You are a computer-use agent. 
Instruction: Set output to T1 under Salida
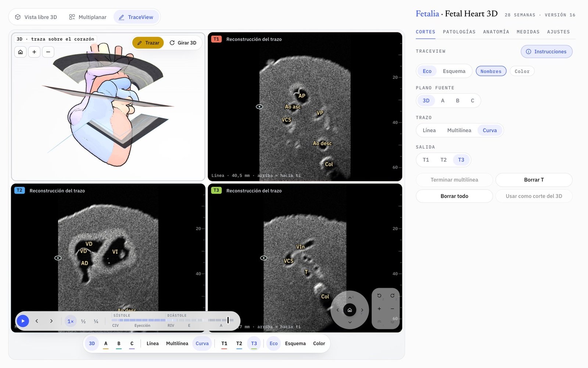point(426,160)
